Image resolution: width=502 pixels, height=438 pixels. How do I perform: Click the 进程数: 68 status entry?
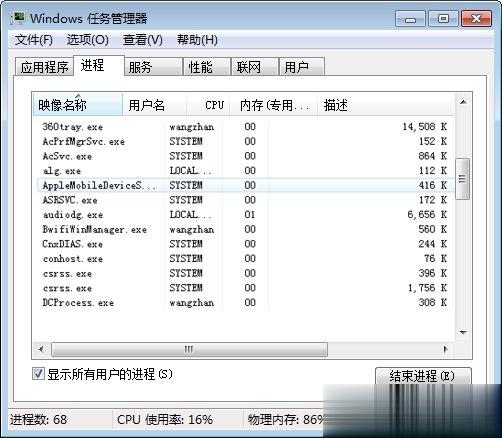[x=38, y=419]
